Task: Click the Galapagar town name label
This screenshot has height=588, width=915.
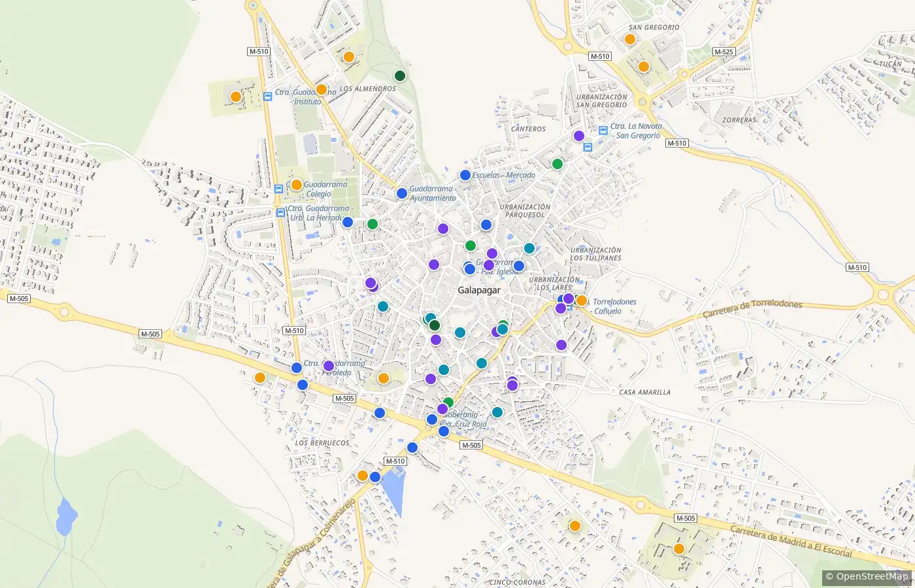Action: (479, 290)
